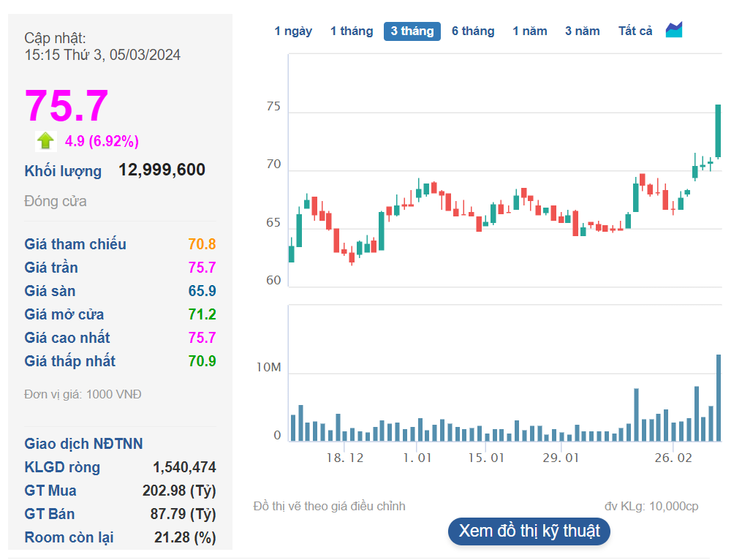
Task: Click the 26.02 date label on axis
Action: click(673, 458)
